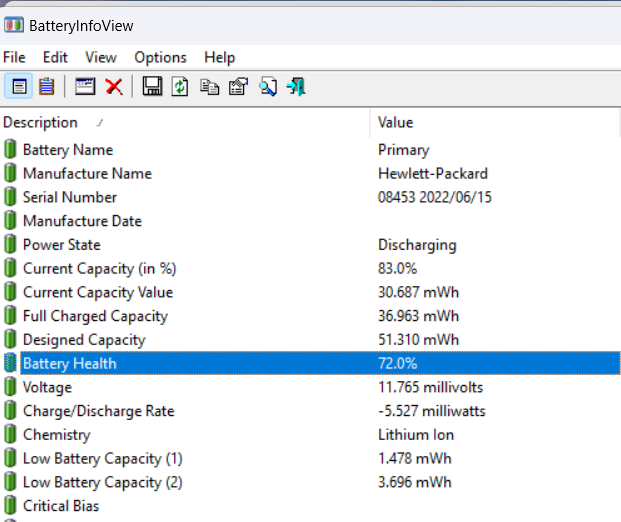The width and height of the screenshot is (621, 522).
Task: Select the Low Battery Capacity (2) row
Action: [x=310, y=482]
